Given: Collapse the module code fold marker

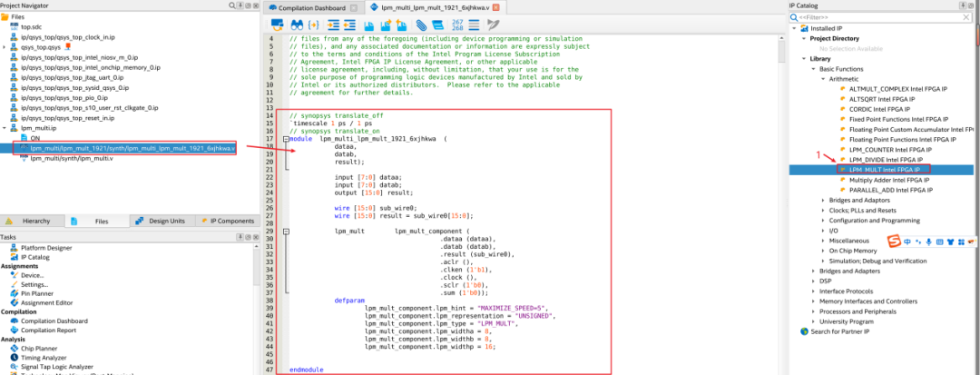Looking at the screenshot, I should click(285, 138).
